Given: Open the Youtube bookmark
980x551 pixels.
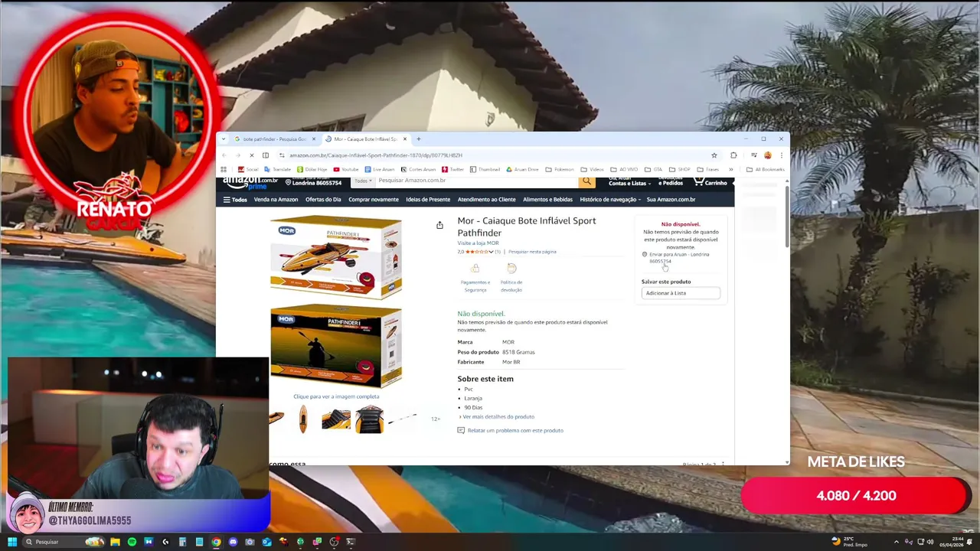Looking at the screenshot, I should pyautogui.click(x=346, y=169).
